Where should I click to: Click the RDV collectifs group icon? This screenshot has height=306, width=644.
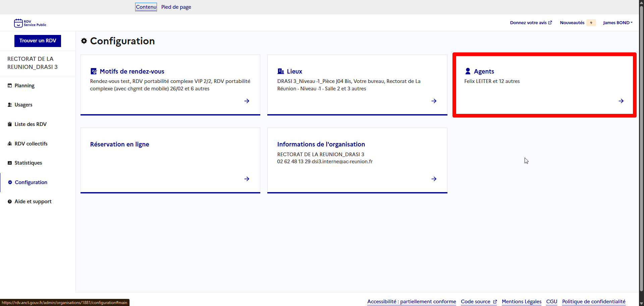(x=10, y=143)
